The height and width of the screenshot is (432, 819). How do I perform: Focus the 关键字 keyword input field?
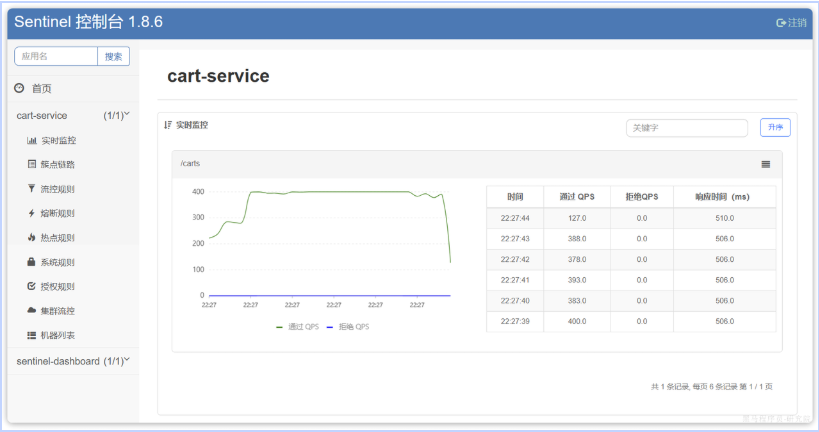(686, 128)
